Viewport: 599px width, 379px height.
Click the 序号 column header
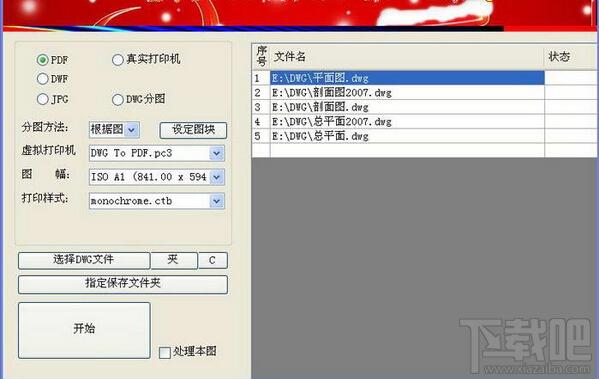261,57
